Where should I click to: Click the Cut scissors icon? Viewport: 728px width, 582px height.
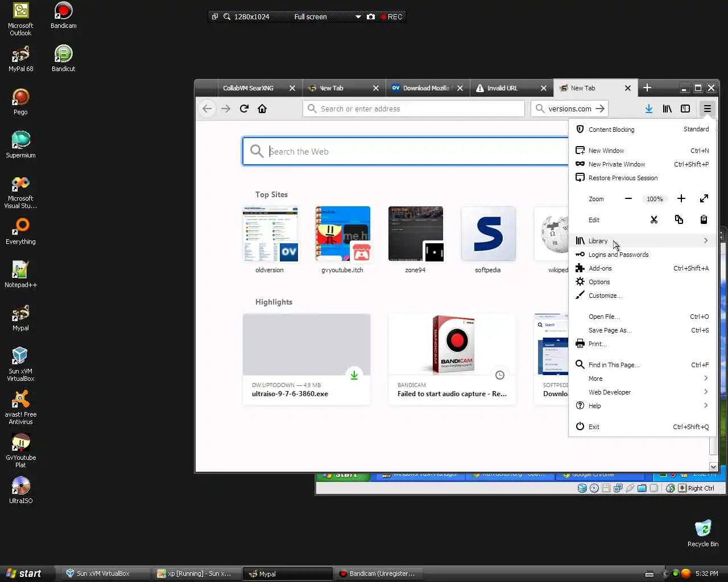[x=654, y=220]
